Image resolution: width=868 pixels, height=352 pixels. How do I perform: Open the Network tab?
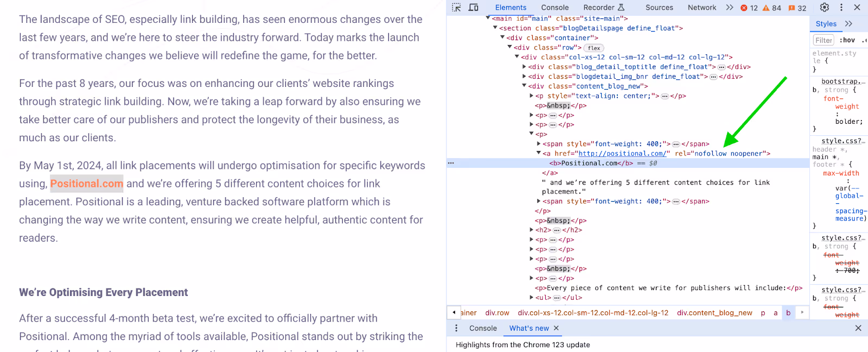point(702,8)
